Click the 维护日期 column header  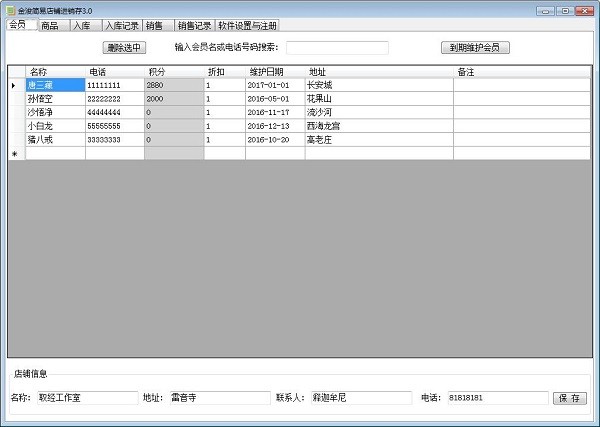point(275,72)
